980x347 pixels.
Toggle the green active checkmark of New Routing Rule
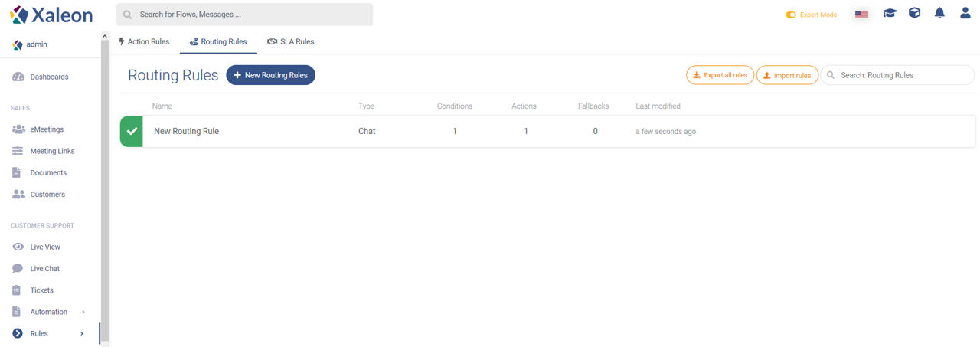132,131
